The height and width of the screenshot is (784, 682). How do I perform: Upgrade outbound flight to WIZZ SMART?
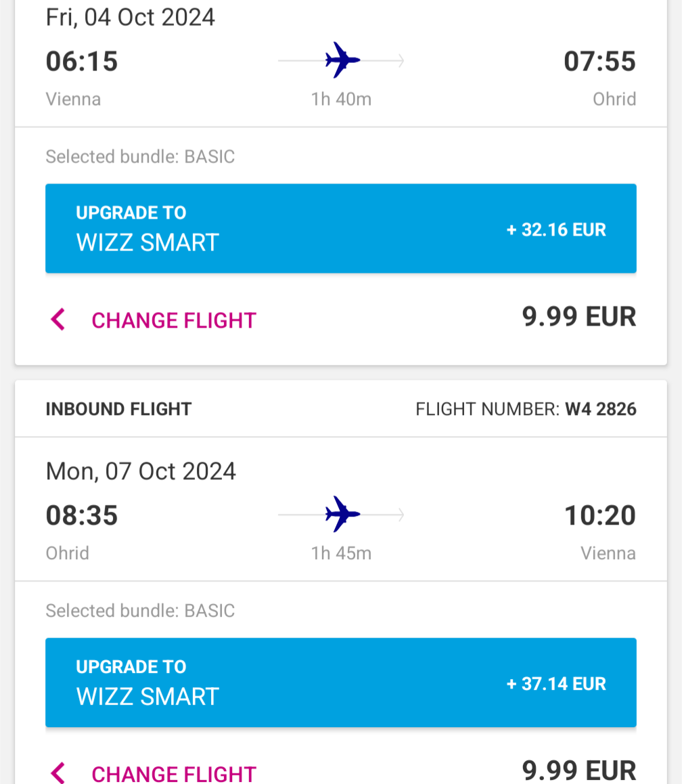pyautogui.click(x=341, y=229)
